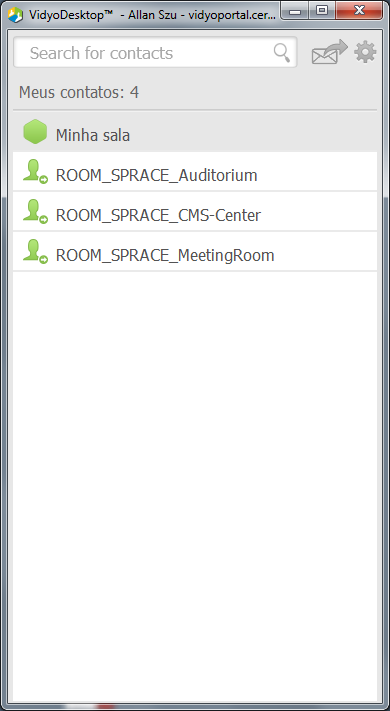Select ROOM_SPRACE_MeetingRoom contact

195,251
